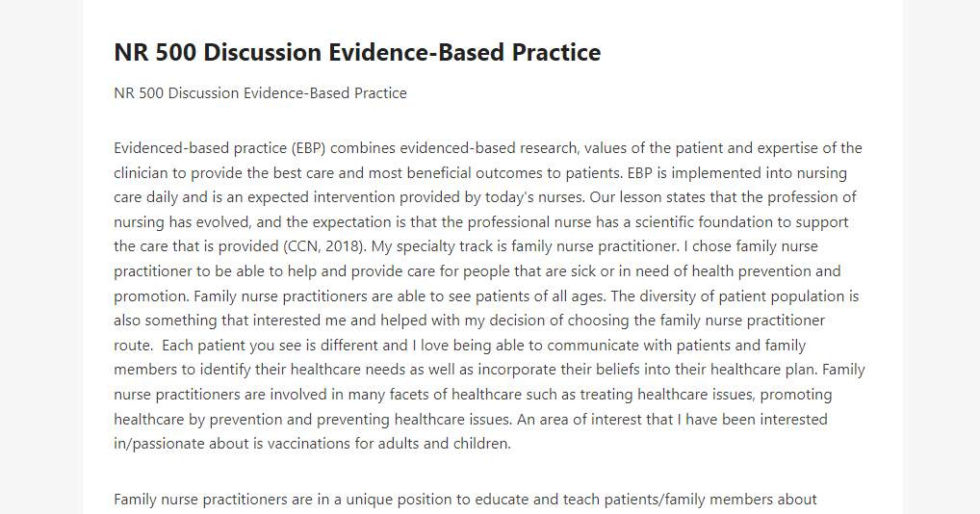Click the paragraph starting 'Family nurse practitioners are in'
This screenshot has height=514, width=980.
click(x=465, y=500)
